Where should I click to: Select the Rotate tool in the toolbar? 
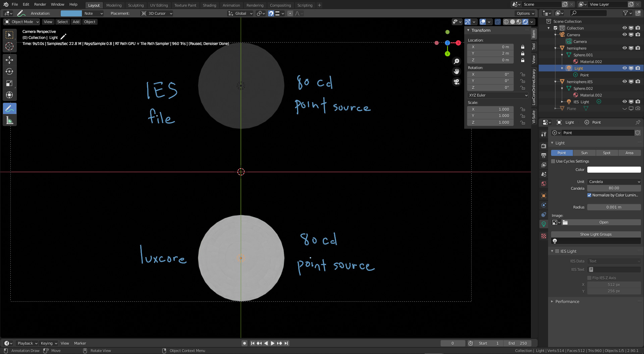[x=9, y=72]
